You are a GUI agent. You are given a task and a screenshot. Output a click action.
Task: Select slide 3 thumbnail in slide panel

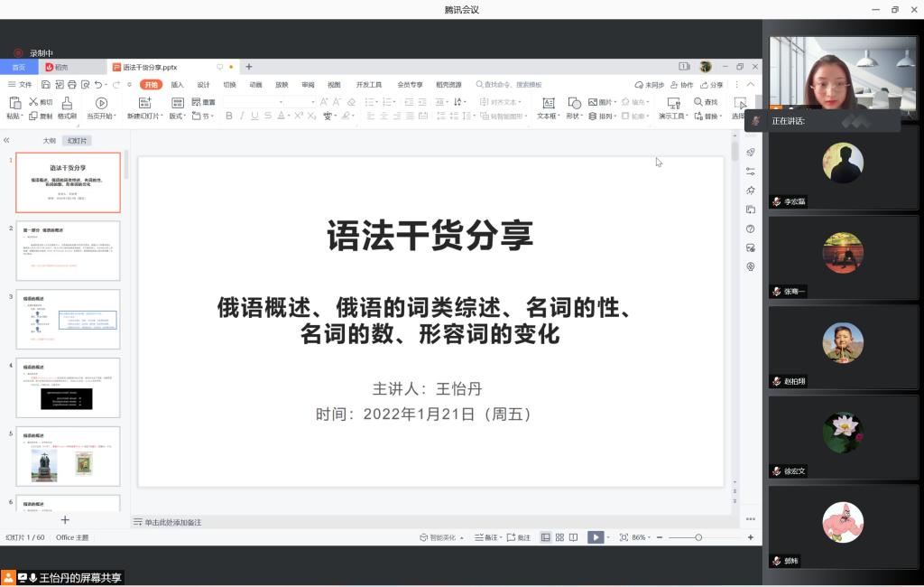68,319
